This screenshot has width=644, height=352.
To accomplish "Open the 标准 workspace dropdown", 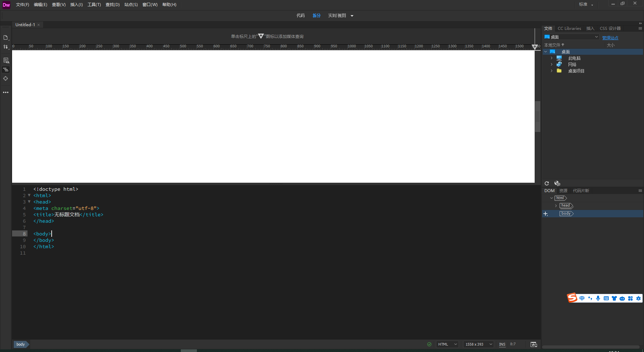I will [x=586, y=4].
